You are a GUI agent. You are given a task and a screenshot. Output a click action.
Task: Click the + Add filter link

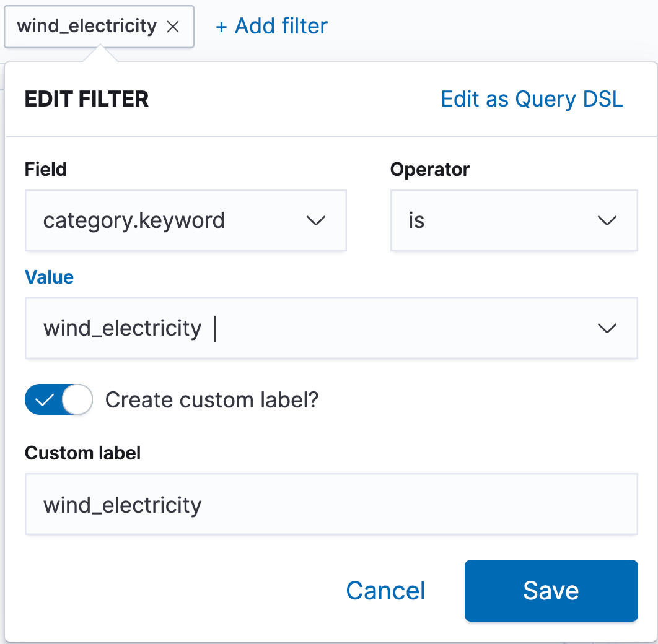tap(271, 26)
